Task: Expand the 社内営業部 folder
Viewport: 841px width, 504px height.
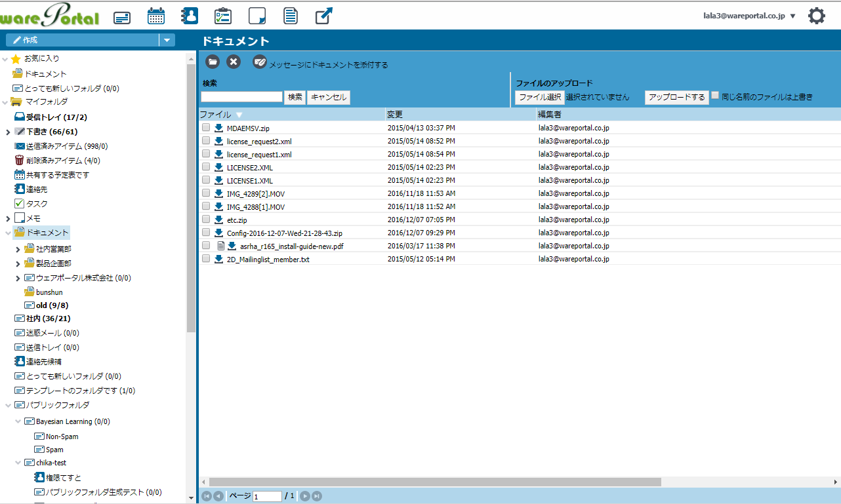Action: click(18, 249)
